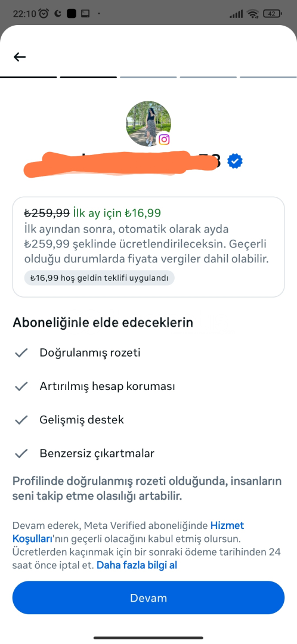
Task: Tap the battery indicator in status bar
Action: click(272, 14)
